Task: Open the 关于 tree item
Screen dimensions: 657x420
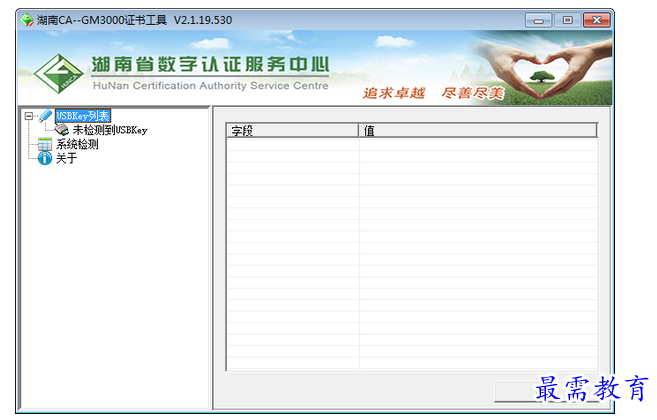Action: pyautogui.click(x=66, y=158)
